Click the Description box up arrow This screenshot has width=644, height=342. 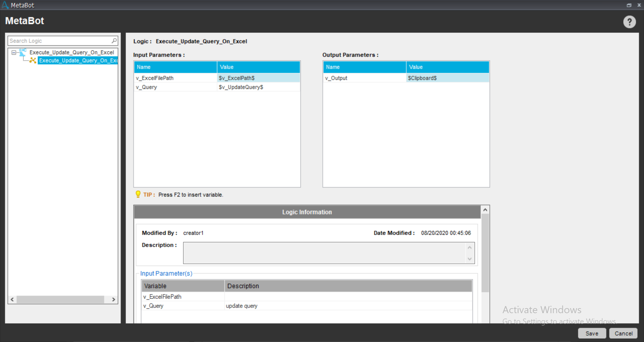(469, 247)
